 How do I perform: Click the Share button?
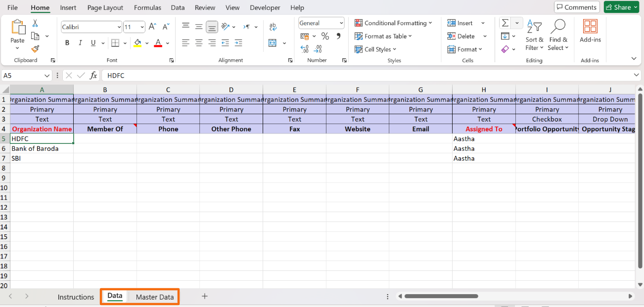coord(622,7)
